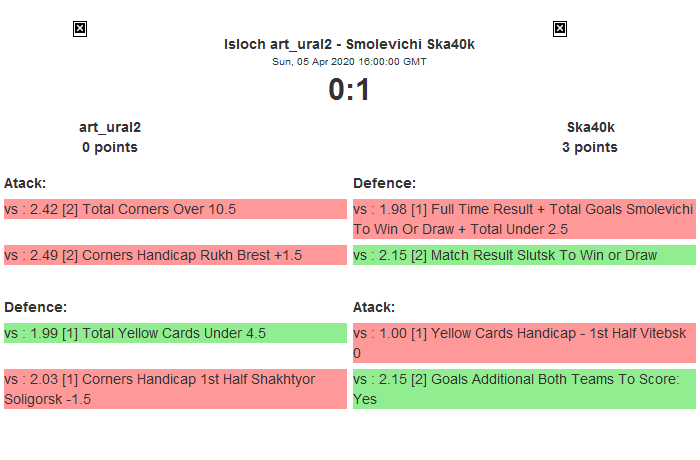Click the 0:1 match score

(350, 90)
